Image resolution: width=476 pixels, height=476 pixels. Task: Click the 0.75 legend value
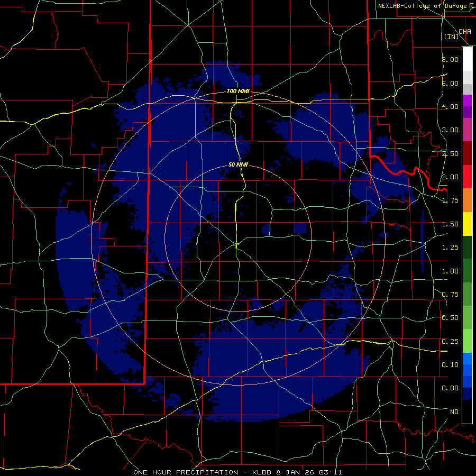coord(450,295)
